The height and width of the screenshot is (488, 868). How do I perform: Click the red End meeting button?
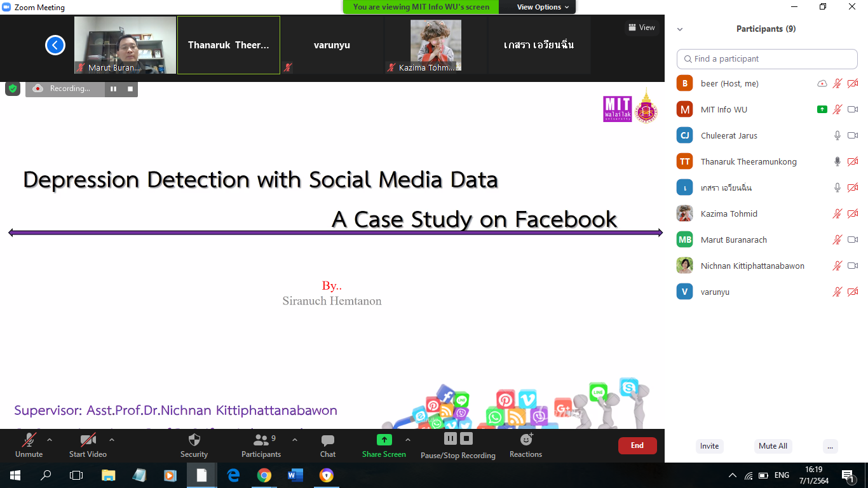pyautogui.click(x=637, y=445)
